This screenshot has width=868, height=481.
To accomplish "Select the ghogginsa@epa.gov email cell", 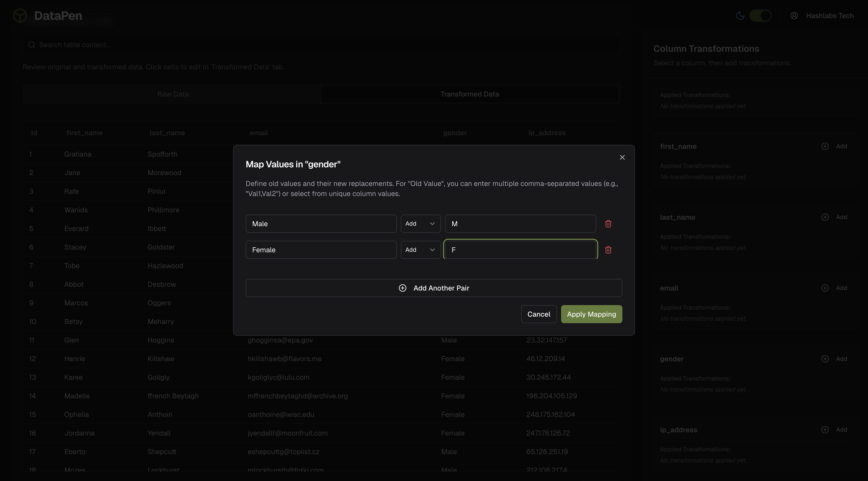I will point(280,340).
